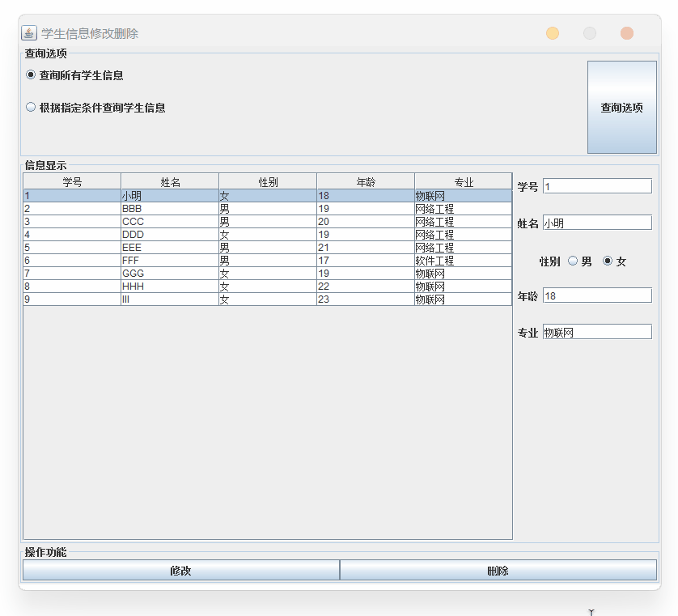The width and height of the screenshot is (678, 616).
Task: Choose 女 gender radio button
Action: (x=614, y=261)
